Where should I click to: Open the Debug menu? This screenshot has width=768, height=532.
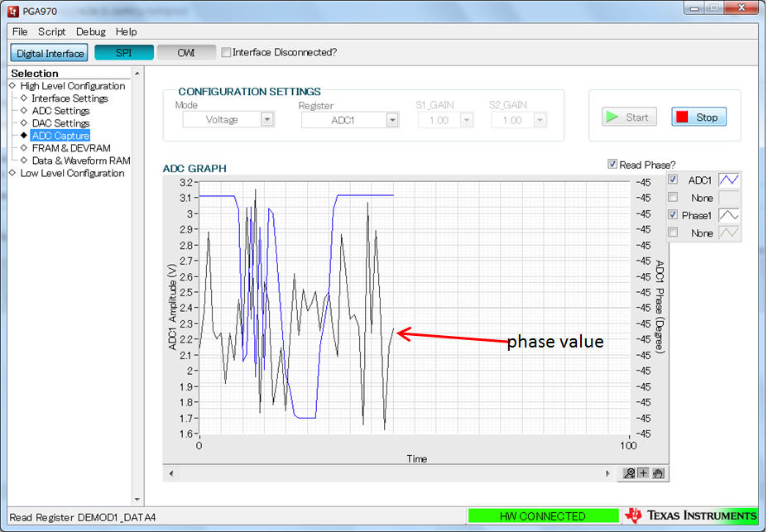90,31
